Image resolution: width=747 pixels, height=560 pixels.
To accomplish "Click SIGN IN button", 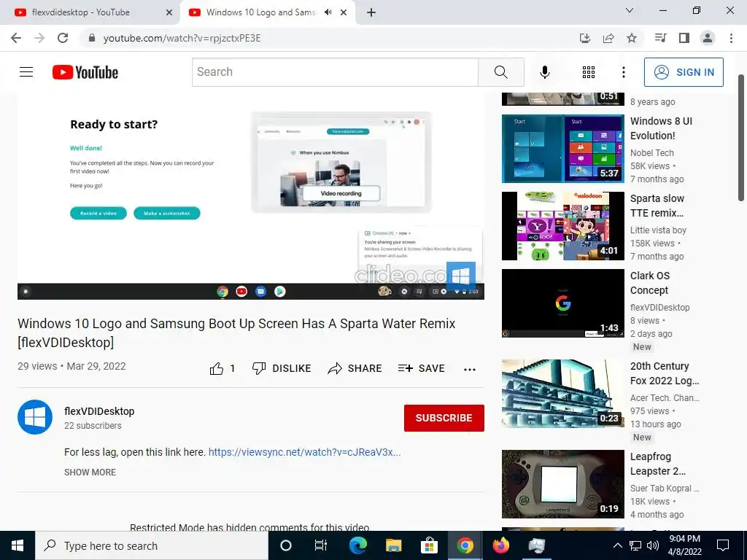I will click(x=684, y=72).
